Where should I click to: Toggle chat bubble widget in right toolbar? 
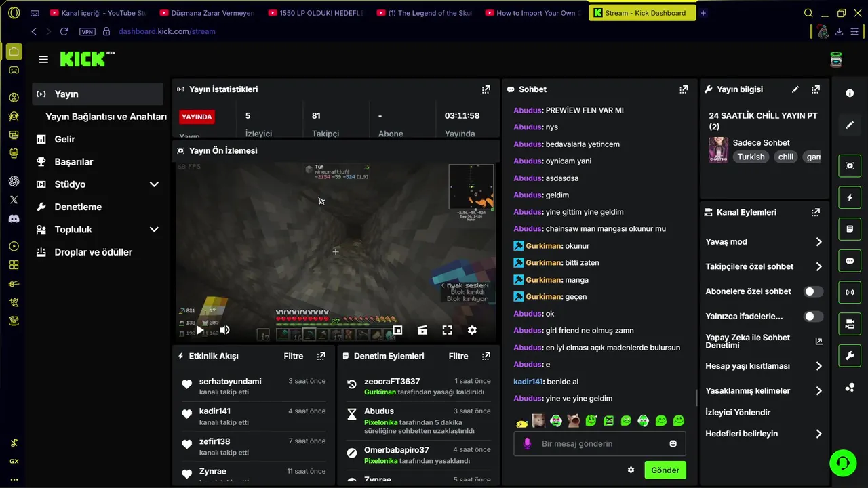850,261
